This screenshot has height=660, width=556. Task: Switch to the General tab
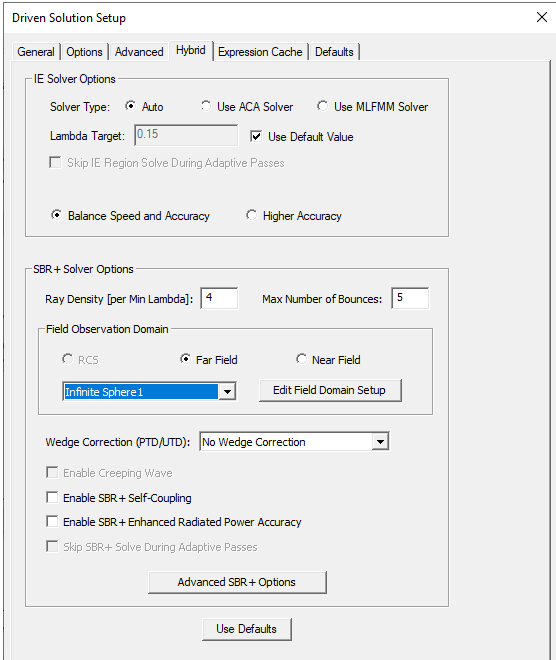[x=36, y=52]
